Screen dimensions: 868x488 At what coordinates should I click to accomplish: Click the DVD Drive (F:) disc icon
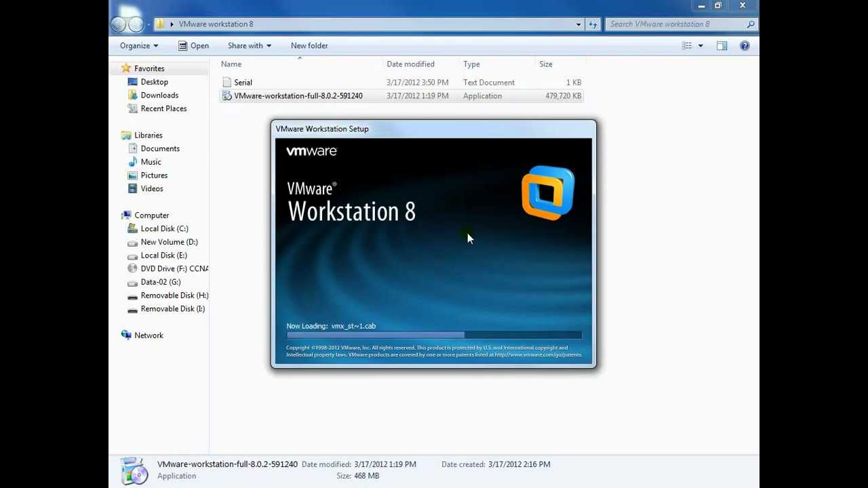132,268
